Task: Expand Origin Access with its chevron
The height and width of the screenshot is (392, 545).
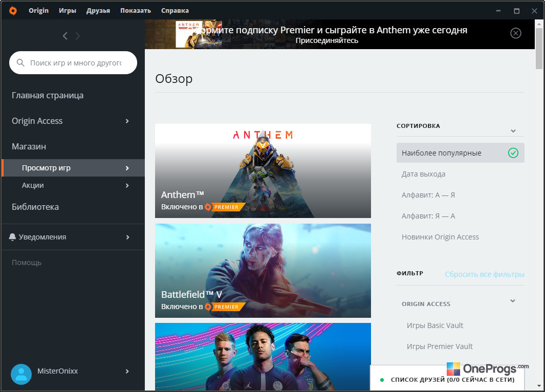Action: pyautogui.click(x=127, y=121)
